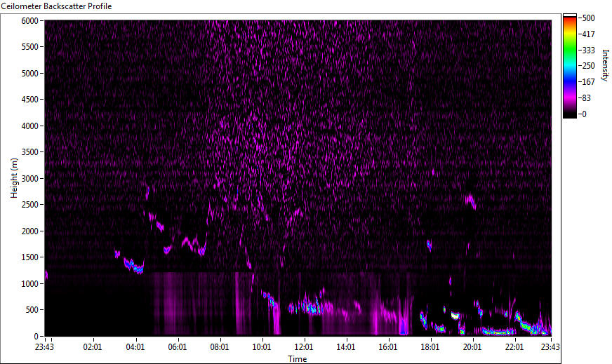The image size is (612, 364).
Task: Select the 250 intensity scale label
Action: 588,66
